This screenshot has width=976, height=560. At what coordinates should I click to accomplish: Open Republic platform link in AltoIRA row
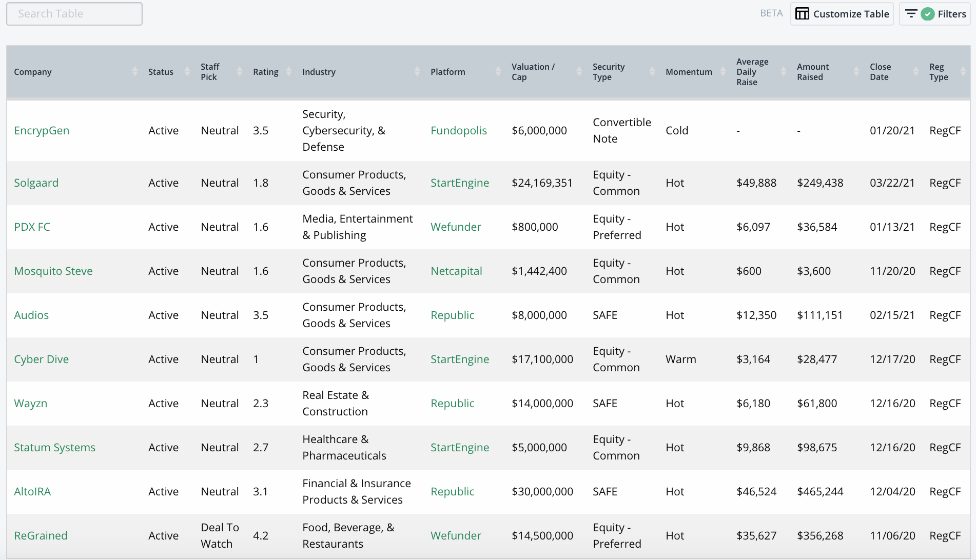(452, 492)
